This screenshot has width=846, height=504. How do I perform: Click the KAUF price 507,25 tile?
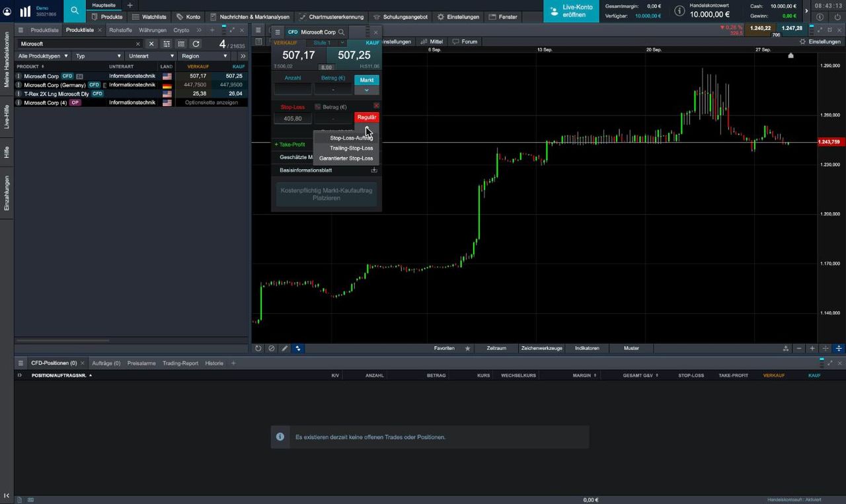(354, 55)
